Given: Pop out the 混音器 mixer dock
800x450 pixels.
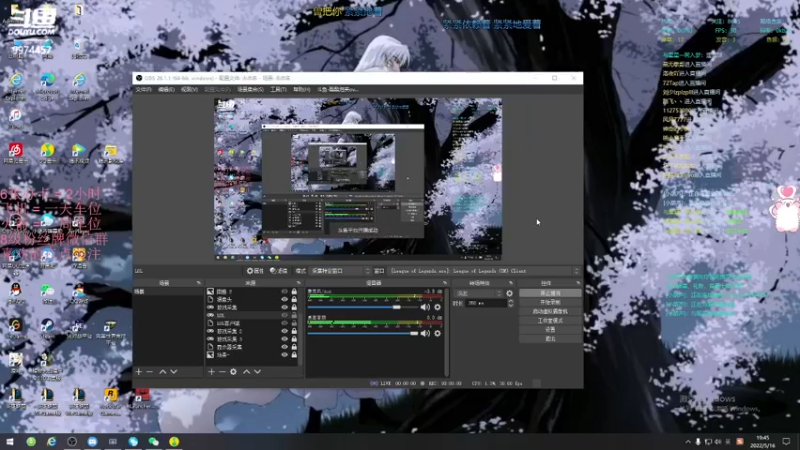Looking at the screenshot, I should tap(445, 283).
